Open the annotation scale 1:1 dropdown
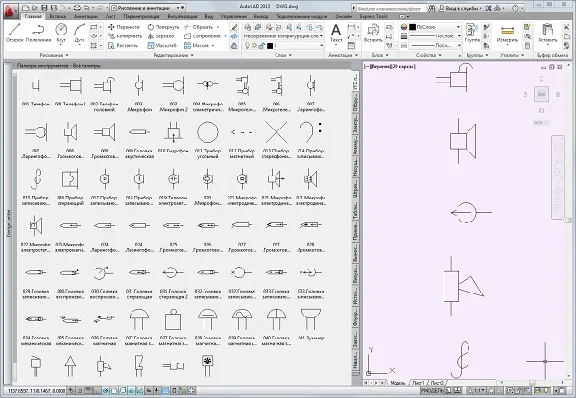This screenshot has width=576, height=398. (478, 390)
